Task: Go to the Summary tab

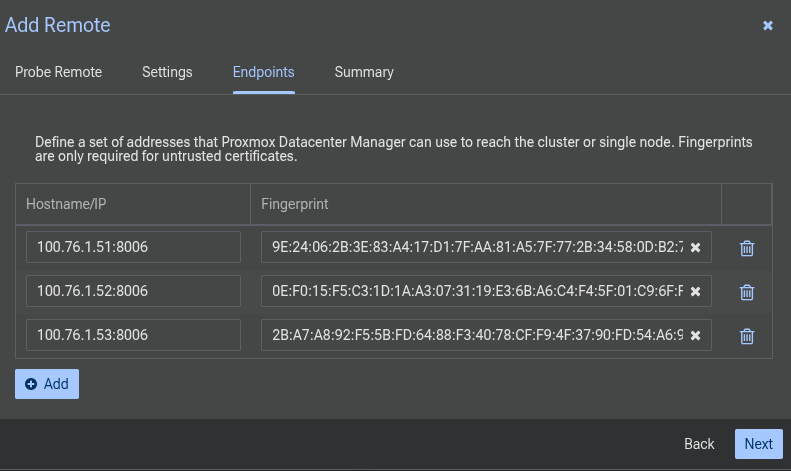Action: (364, 72)
